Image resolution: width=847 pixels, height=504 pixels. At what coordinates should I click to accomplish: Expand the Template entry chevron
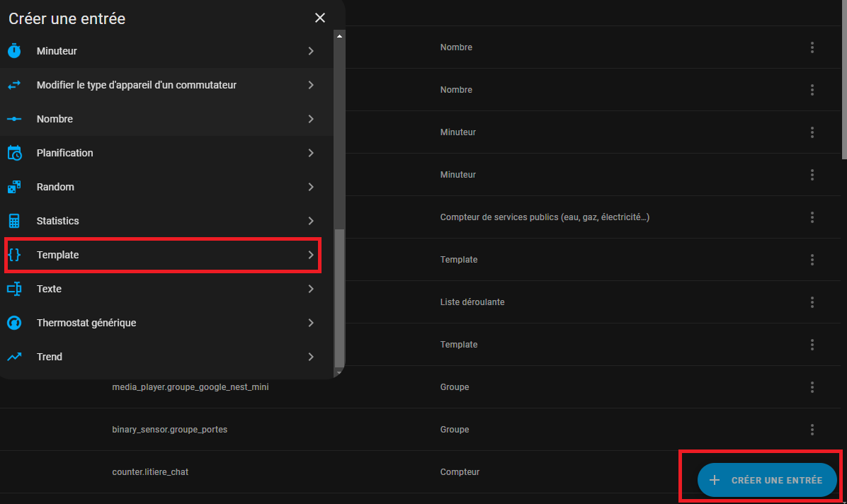tap(311, 255)
